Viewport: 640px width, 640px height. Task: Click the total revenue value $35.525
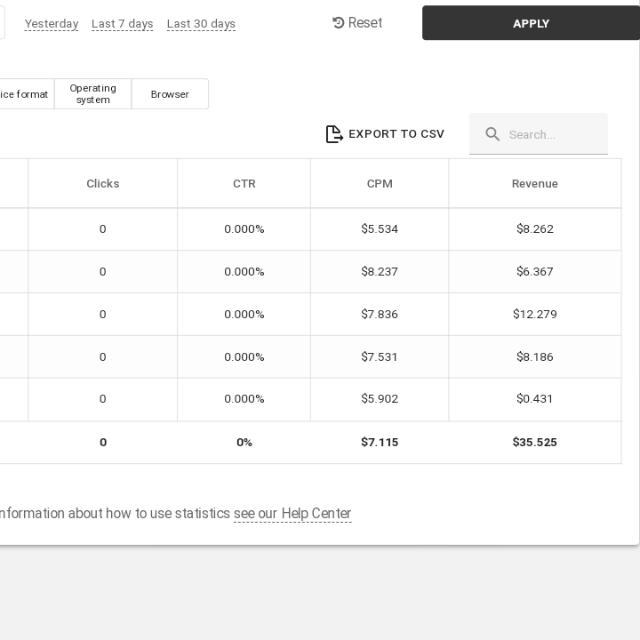tap(534, 442)
